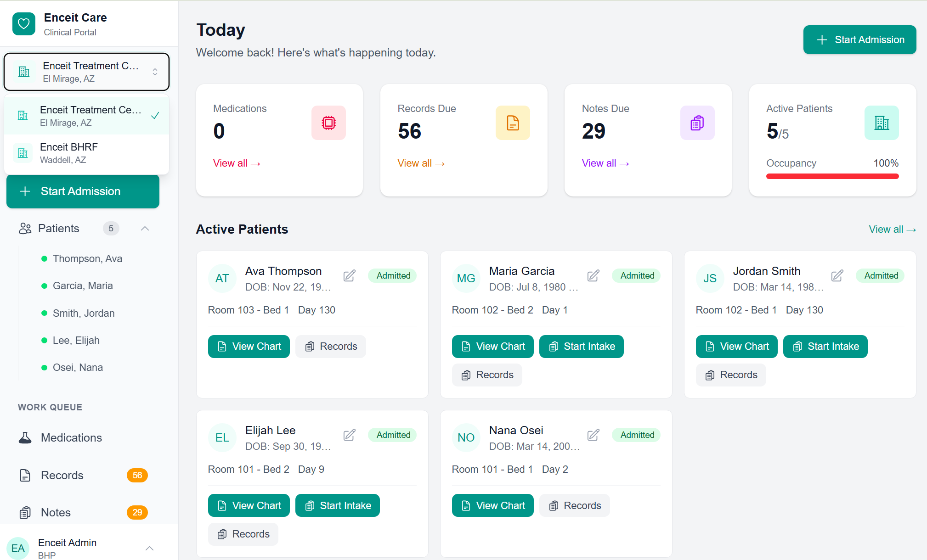Edit Elijah Lee using the pencil icon
Screen dimensions: 927x560
(x=350, y=435)
